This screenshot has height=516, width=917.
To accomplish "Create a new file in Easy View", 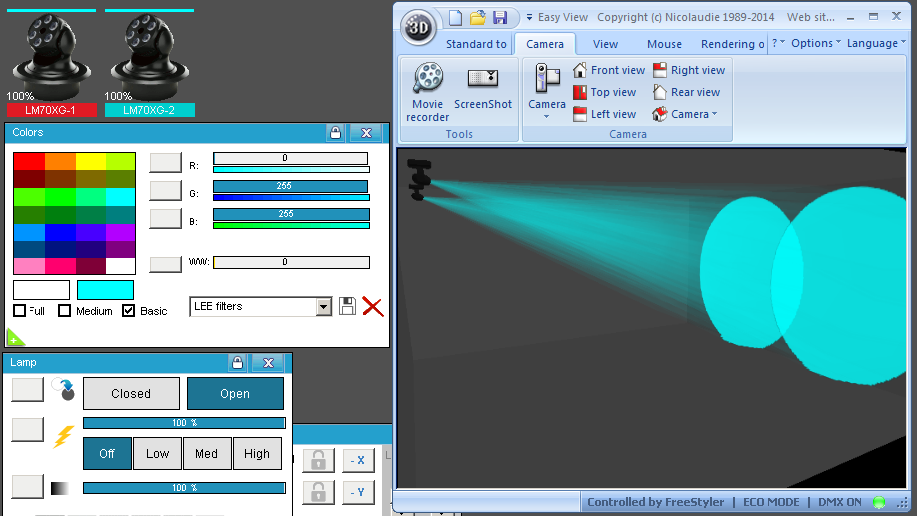I will (455, 18).
